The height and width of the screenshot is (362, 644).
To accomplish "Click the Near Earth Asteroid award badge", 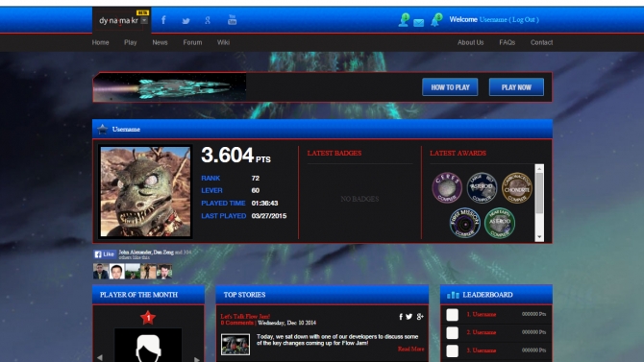I will 500,223.
